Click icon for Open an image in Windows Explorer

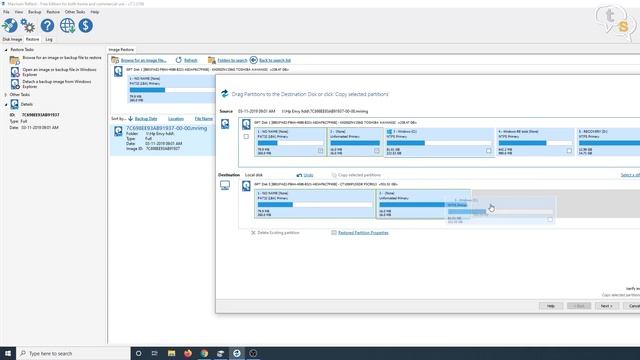coord(15,72)
